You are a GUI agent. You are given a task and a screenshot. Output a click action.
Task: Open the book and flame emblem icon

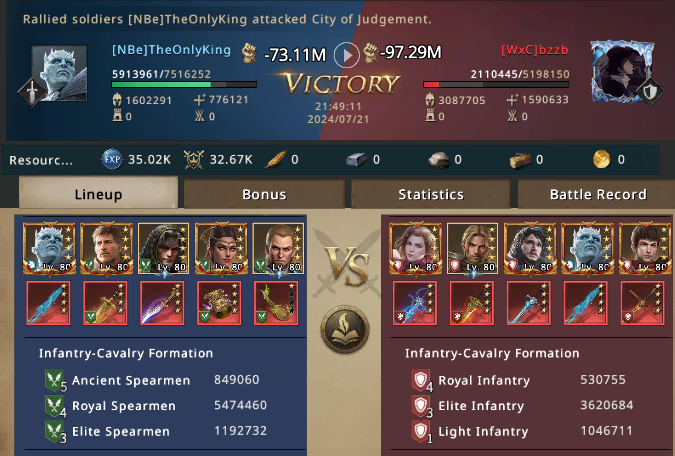[x=345, y=329]
